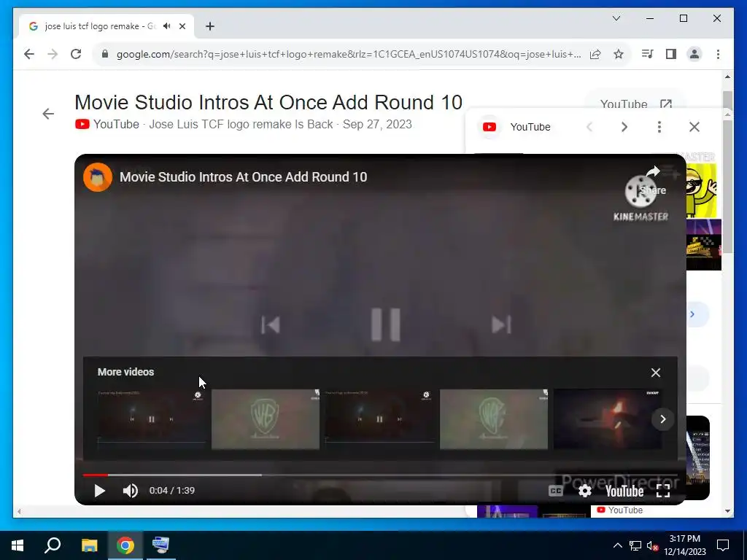Image resolution: width=747 pixels, height=560 pixels.
Task: Click the YouTube logo in the player controls
Action: (x=624, y=491)
